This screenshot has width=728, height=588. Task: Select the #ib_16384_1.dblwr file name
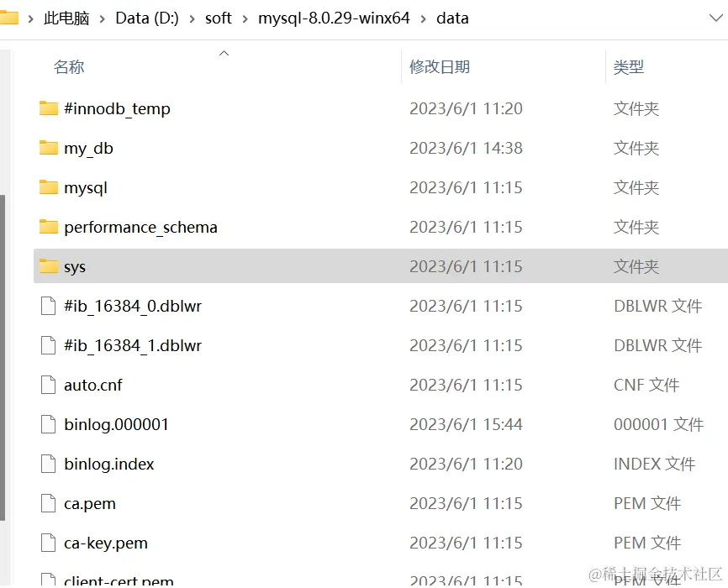point(133,346)
